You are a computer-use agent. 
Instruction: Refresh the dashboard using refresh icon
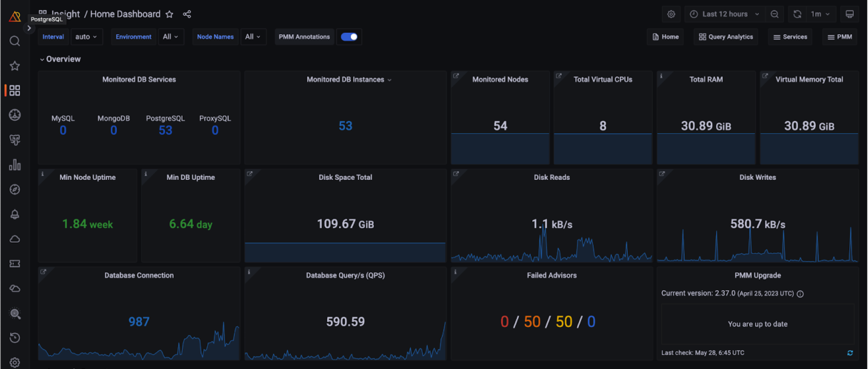(x=797, y=14)
